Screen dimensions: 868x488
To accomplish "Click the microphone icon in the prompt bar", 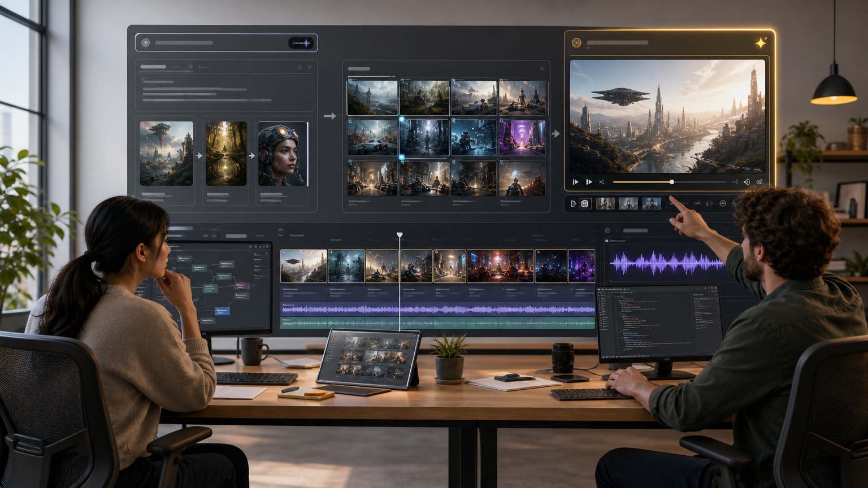I will pyautogui.click(x=146, y=43).
